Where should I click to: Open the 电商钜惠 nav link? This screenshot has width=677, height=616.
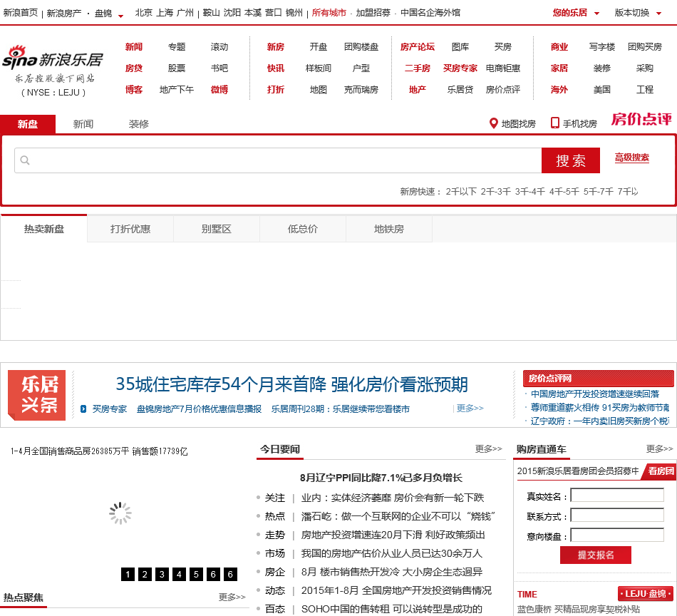click(x=503, y=68)
